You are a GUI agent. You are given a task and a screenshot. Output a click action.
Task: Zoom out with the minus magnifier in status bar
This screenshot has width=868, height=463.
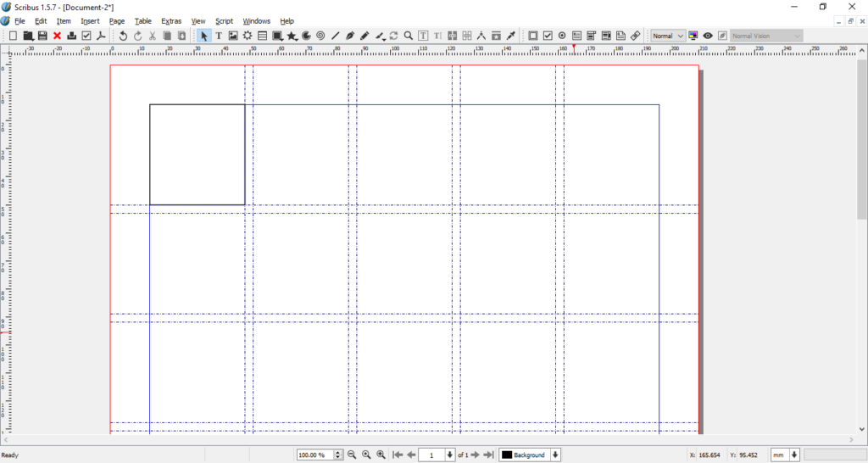pos(352,455)
